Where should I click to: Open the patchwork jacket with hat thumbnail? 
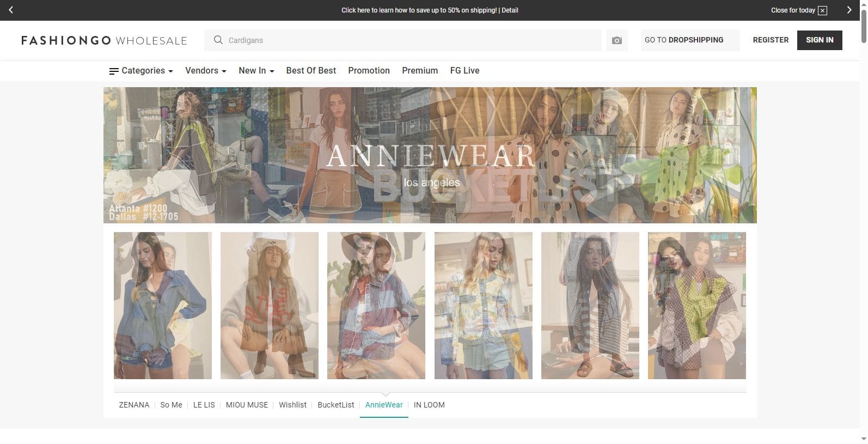pos(376,306)
